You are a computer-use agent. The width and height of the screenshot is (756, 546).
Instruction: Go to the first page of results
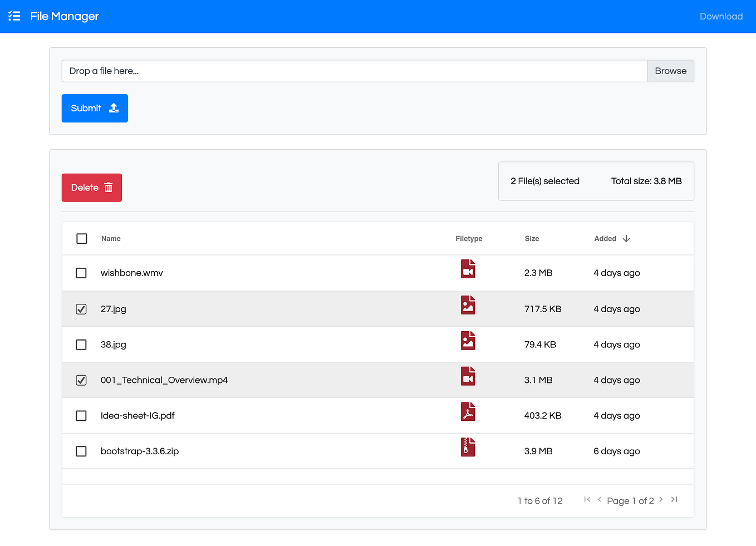587,499
